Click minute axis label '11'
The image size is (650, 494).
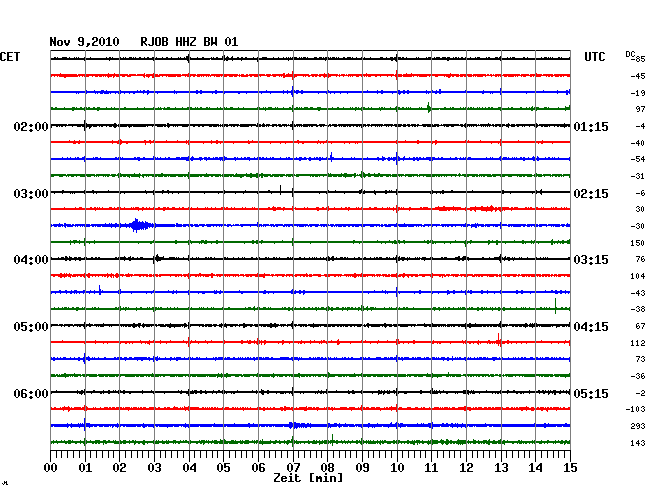(431, 467)
